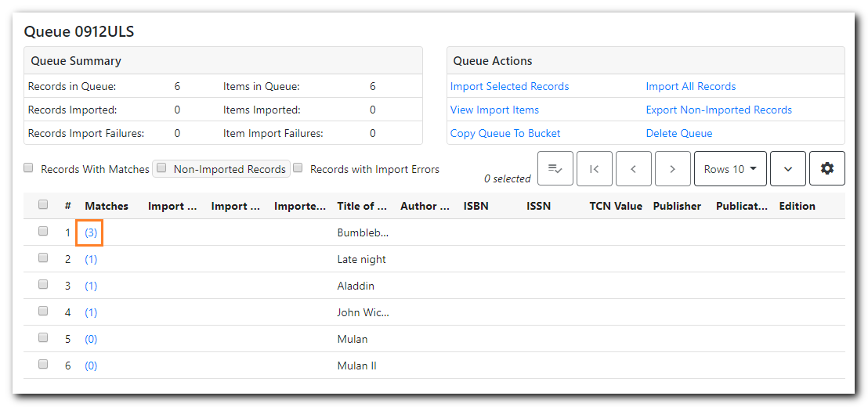Check the select-all header checkbox
This screenshot has width=868, height=407.
click(43, 204)
